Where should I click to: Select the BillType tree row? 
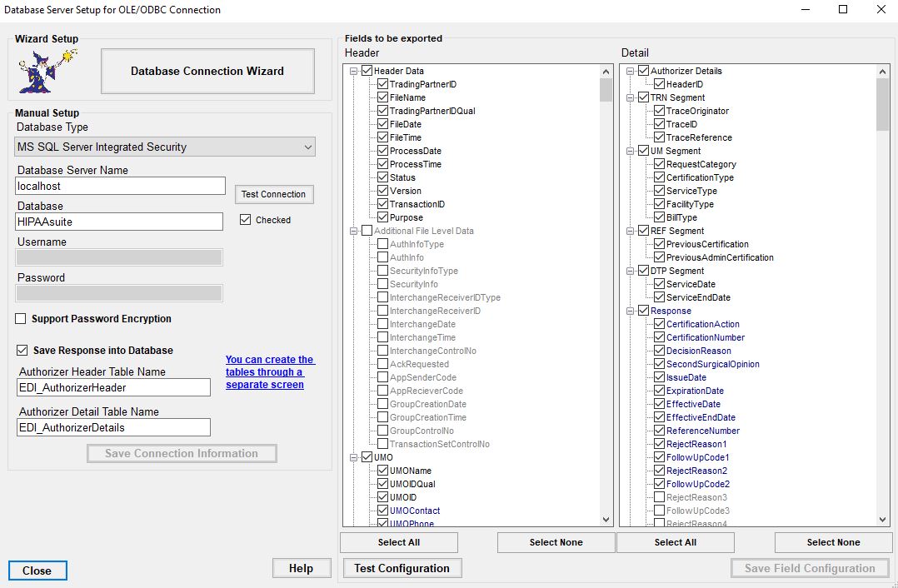tap(681, 217)
